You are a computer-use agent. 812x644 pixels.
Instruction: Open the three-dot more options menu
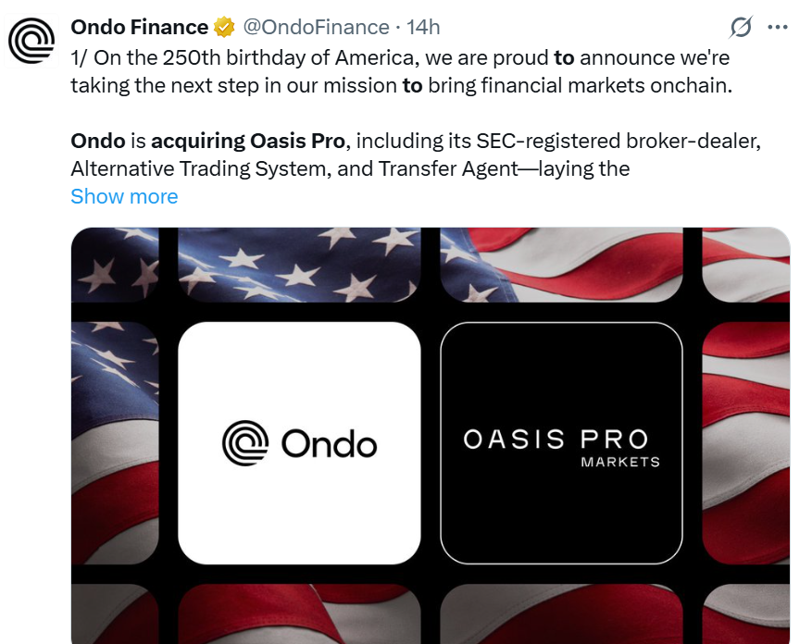click(x=778, y=27)
